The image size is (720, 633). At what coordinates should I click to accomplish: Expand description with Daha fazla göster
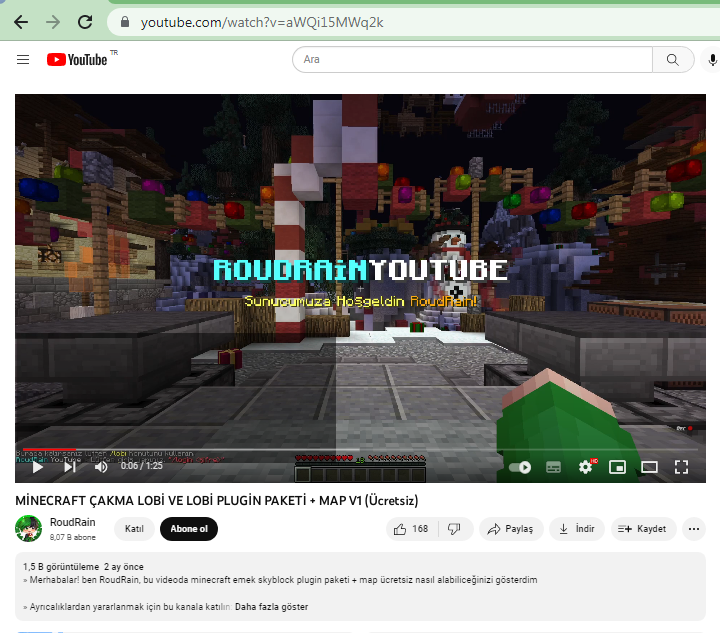271,607
